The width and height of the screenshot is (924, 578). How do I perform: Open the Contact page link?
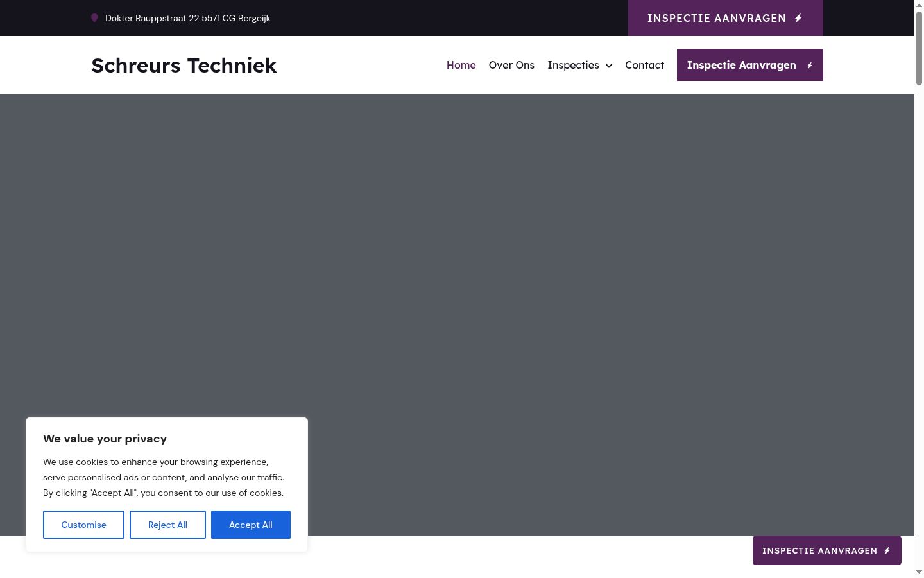click(644, 65)
